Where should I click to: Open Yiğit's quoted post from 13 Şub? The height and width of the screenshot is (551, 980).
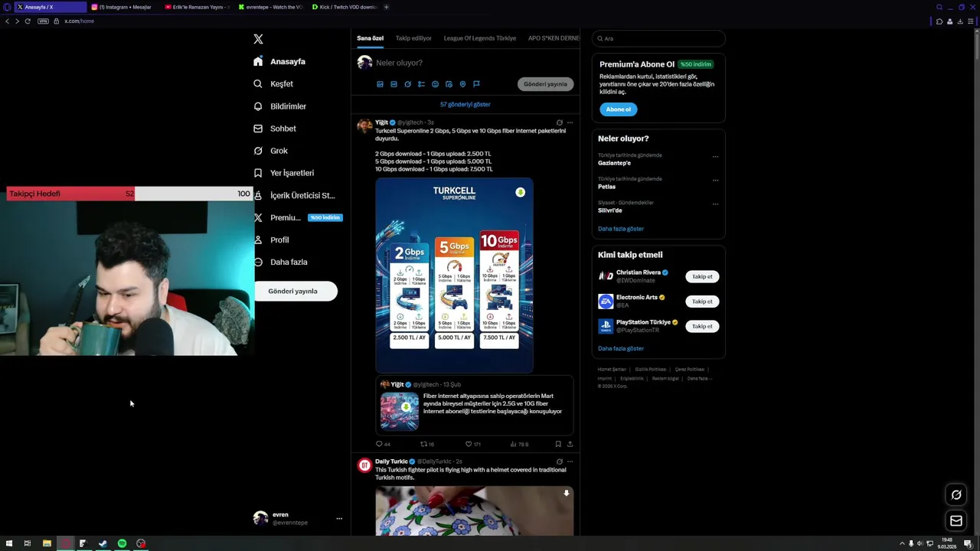[x=474, y=405]
